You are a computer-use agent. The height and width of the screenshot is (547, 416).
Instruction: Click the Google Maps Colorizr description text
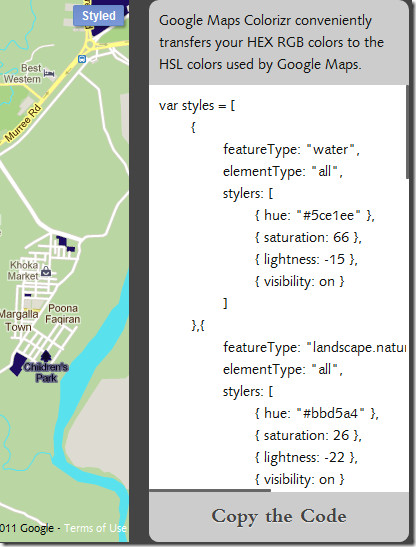coord(272,43)
